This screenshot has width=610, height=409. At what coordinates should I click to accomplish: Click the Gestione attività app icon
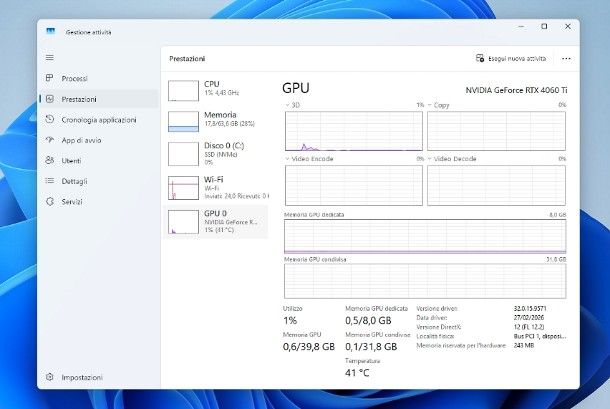click(51, 31)
